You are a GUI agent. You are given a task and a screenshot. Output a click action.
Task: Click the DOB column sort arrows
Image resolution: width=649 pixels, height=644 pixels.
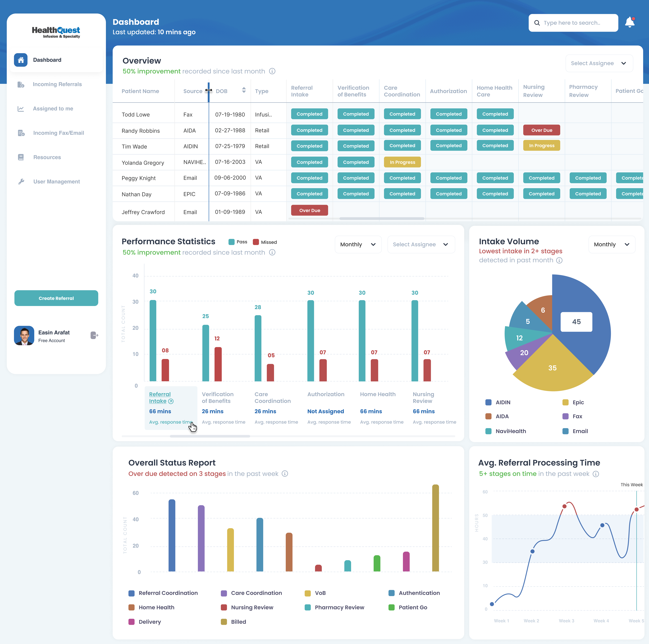244,90
